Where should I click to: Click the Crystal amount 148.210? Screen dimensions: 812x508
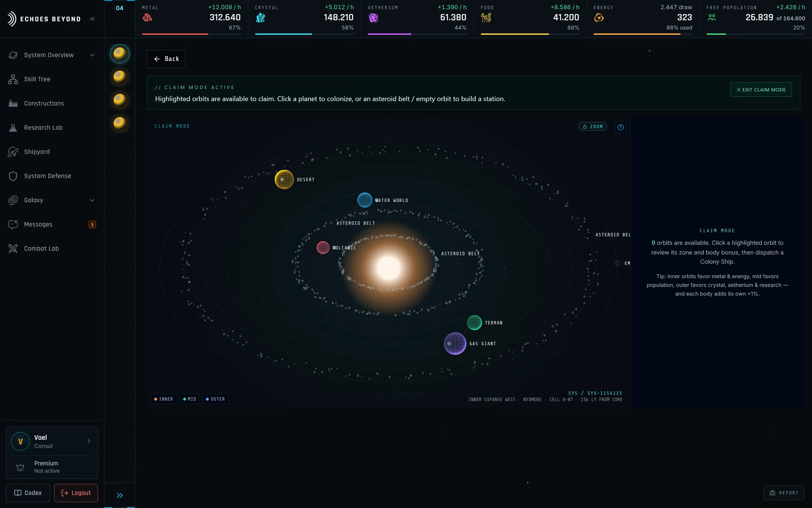[338, 17]
